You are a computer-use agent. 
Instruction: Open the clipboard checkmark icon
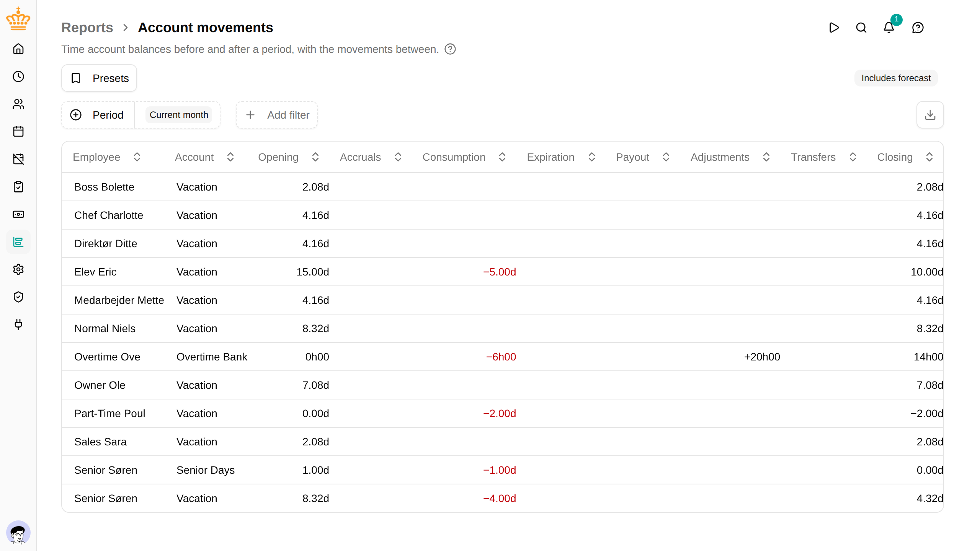18,187
